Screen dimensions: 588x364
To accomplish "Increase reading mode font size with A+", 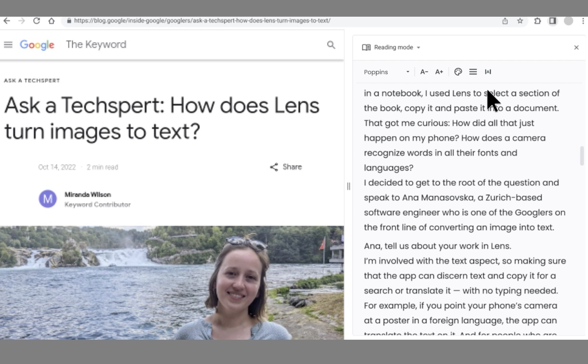I will (x=439, y=72).
